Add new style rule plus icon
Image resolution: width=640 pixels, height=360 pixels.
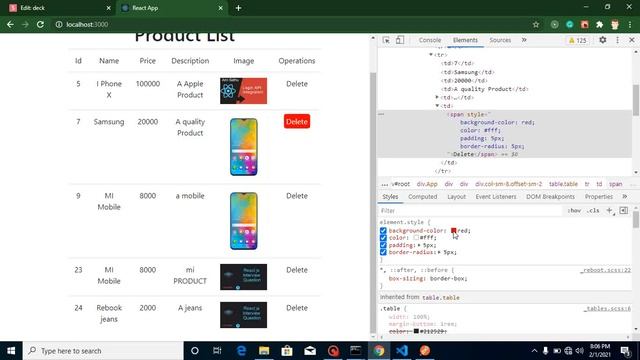click(609, 211)
